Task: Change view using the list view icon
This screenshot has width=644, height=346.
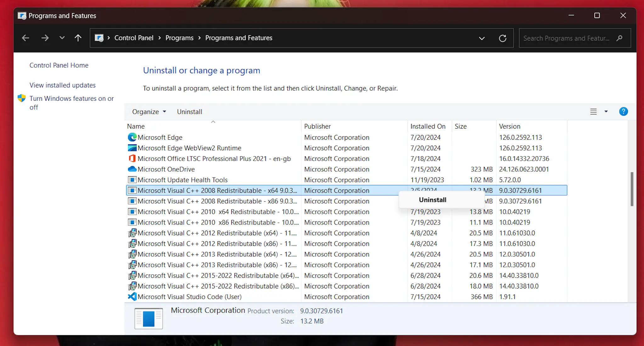Action: [x=593, y=112]
